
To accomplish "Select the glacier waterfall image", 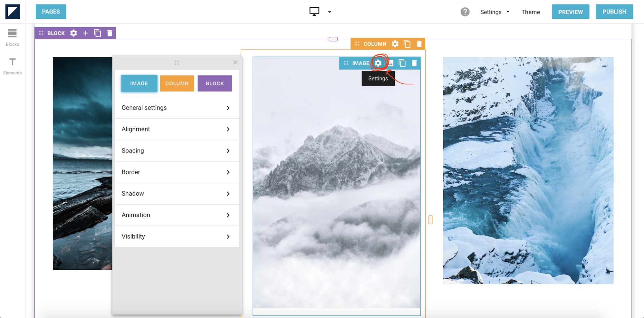I will (x=528, y=170).
